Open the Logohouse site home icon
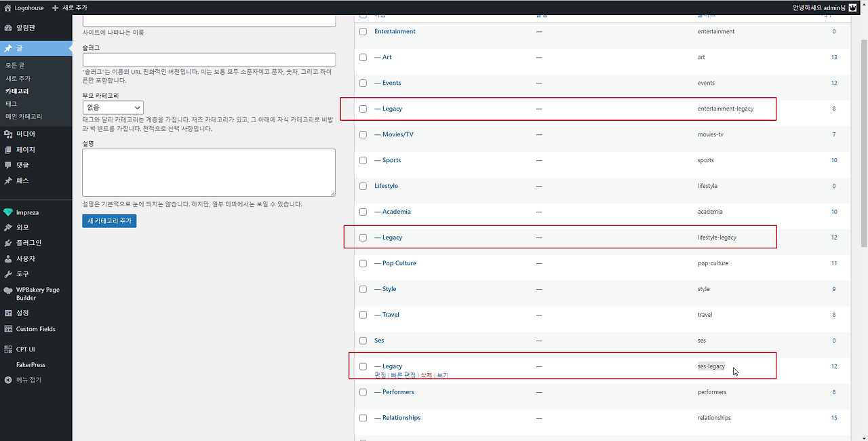 pos(8,7)
